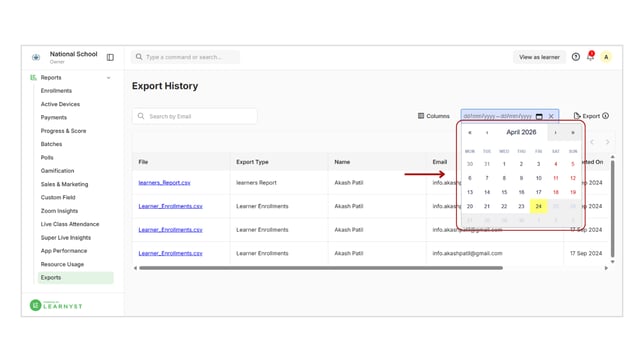644x362 pixels.
Task: Go to previous year in calendar
Action: 470,133
